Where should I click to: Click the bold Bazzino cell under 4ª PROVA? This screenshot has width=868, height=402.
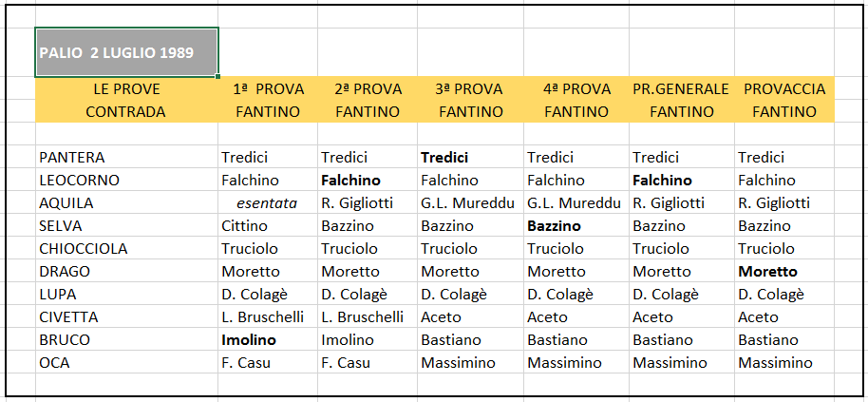pyautogui.click(x=576, y=226)
